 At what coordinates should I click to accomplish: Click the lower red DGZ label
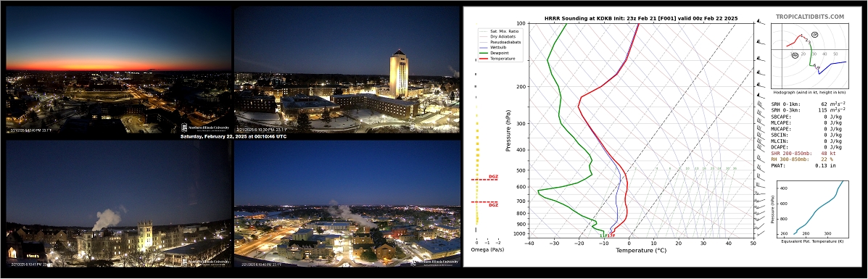click(492, 205)
